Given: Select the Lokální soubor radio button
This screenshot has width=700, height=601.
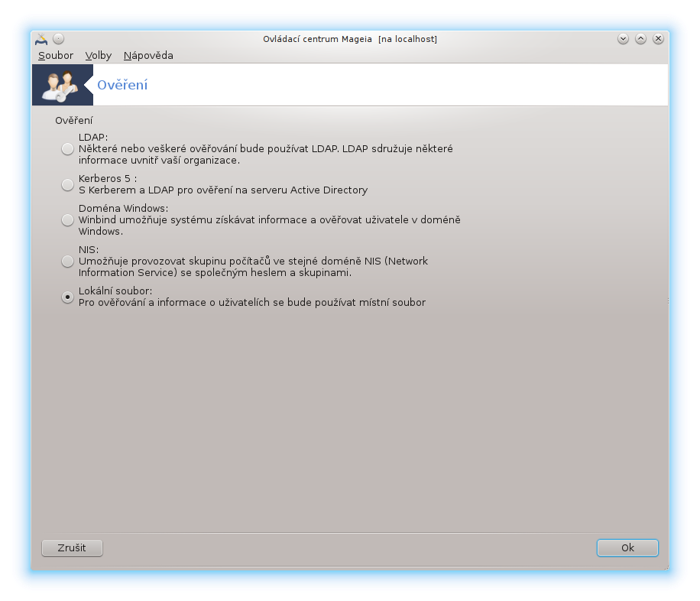Looking at the screenshot, I should pyautogui.click(x=67, y=297).
